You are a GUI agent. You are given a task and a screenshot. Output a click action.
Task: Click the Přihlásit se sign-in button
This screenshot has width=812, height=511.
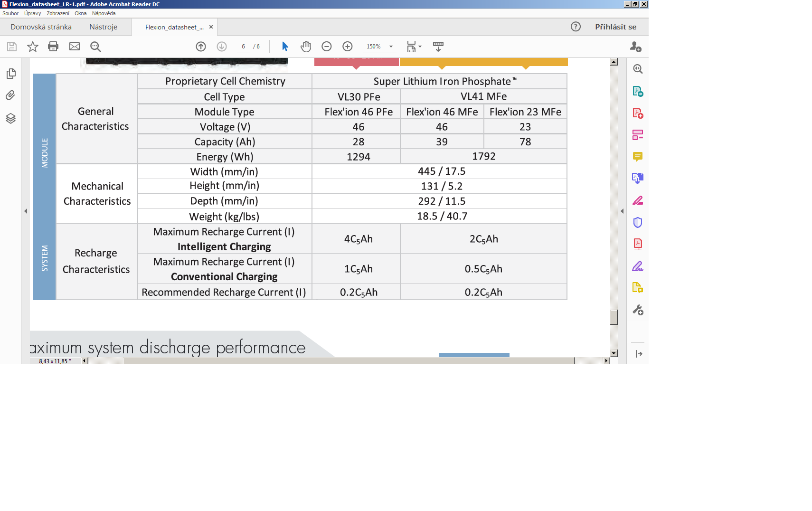pyautogui.click(x=616, y=27)
